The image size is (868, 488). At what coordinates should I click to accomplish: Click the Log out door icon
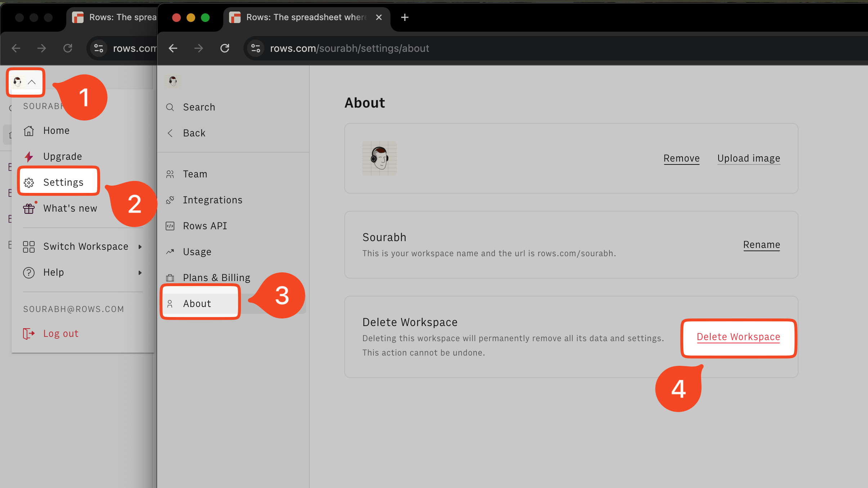(29, 334)
